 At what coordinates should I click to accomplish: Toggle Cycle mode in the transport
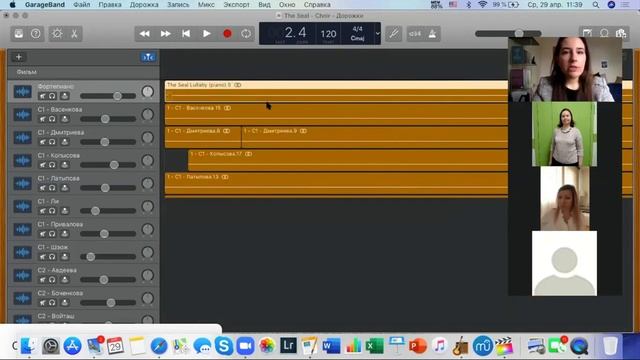pyautogui.click(x=246, y=33)
